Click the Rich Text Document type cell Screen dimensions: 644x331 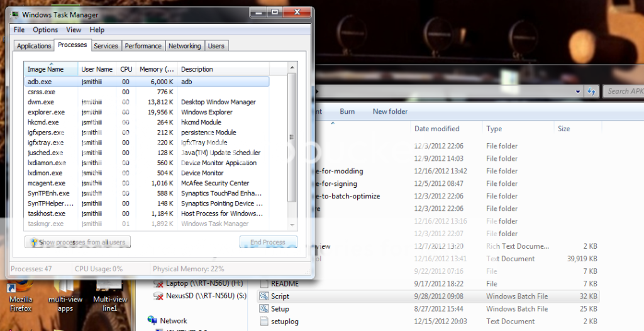518,246
